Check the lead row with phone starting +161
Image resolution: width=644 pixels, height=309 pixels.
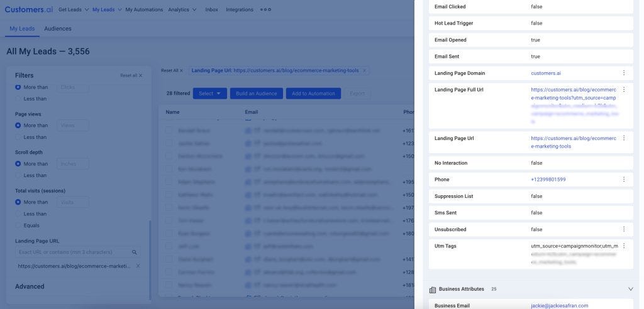(x=169, y=131)
